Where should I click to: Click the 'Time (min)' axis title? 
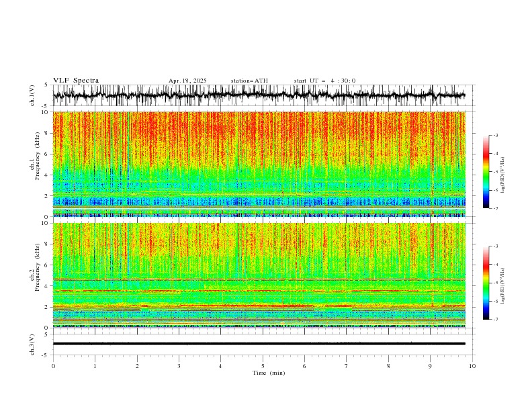[269, 373]
